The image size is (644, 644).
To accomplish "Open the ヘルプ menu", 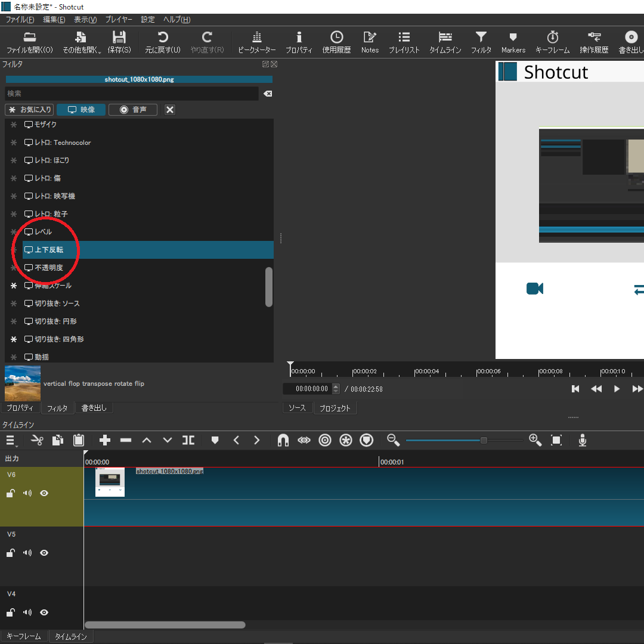I will click(176, 19).
